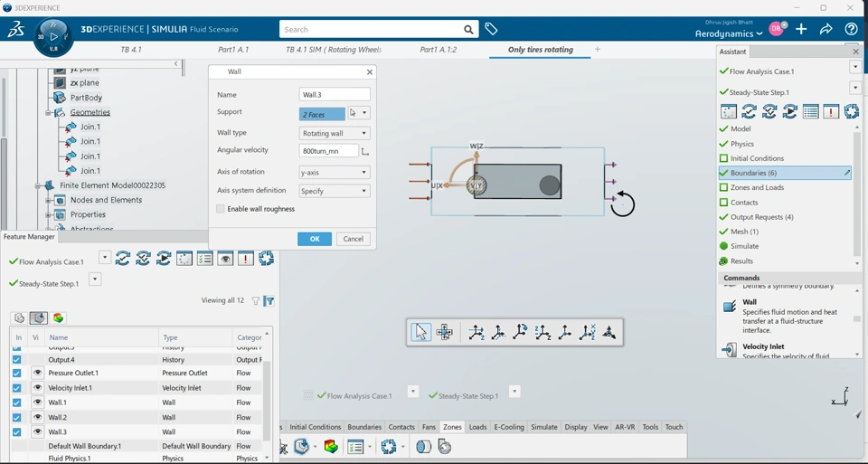Open Output Requests (4) in Assistant

[761, 217]
